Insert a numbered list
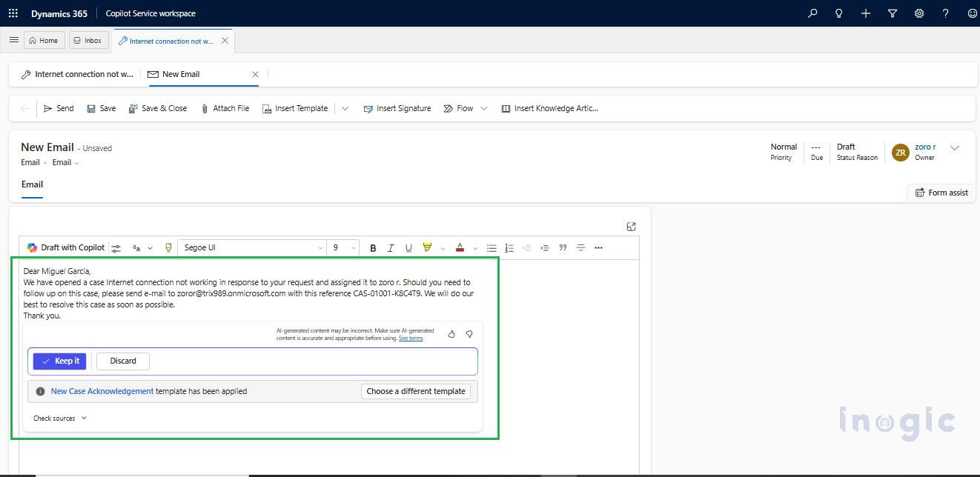 [509, 247]
